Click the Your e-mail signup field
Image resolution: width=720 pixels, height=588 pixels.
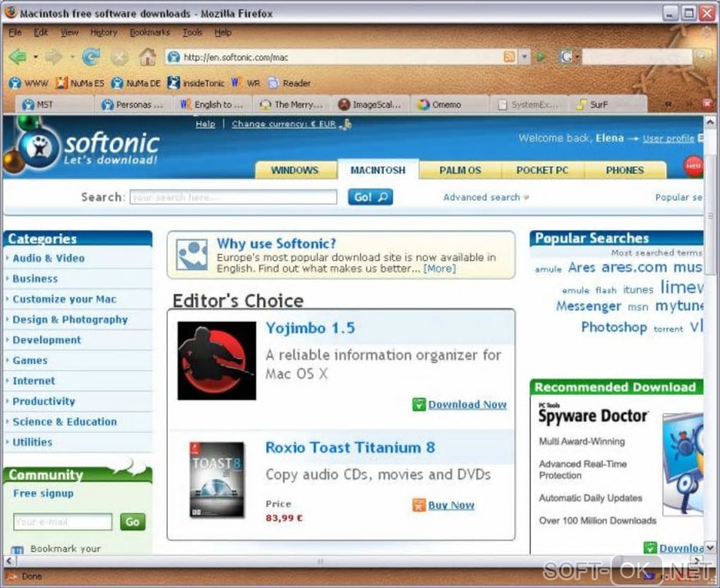coord(63,522)
